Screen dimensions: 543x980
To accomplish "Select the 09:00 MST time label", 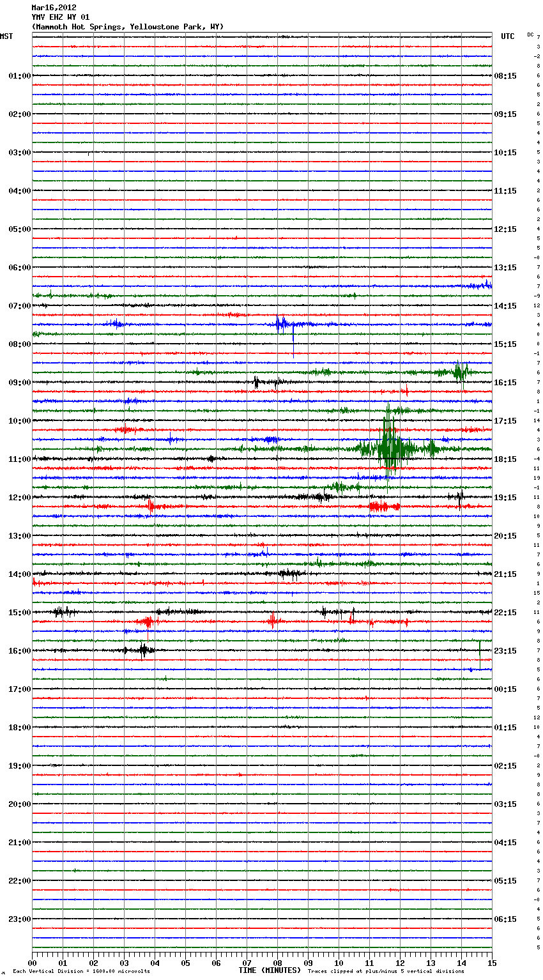I will (x=19, y=383).
